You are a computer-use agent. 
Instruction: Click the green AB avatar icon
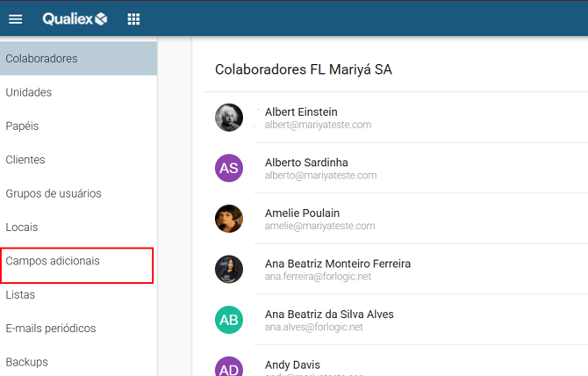coord(229,320)
